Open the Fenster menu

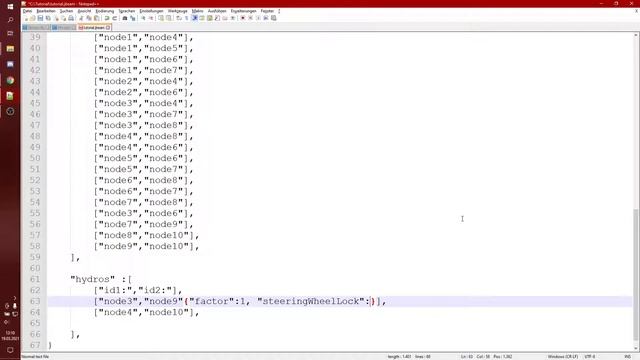267,11
